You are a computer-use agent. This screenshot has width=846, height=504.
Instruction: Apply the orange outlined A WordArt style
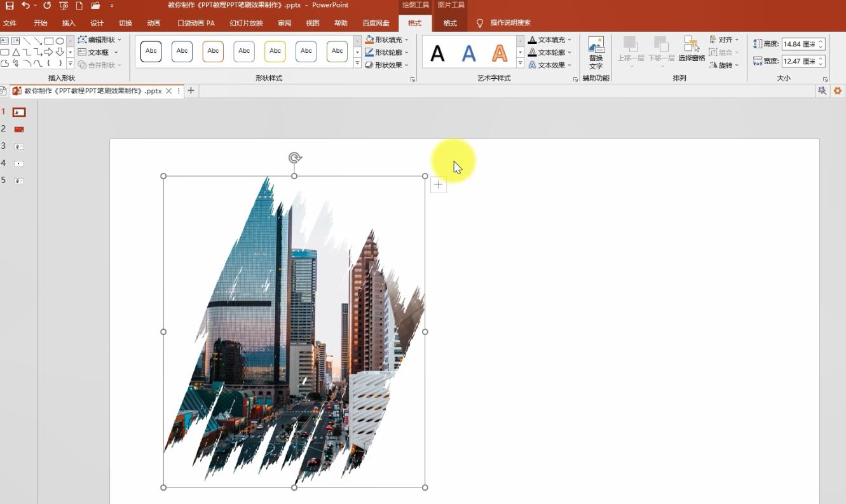tap(500, 53)
